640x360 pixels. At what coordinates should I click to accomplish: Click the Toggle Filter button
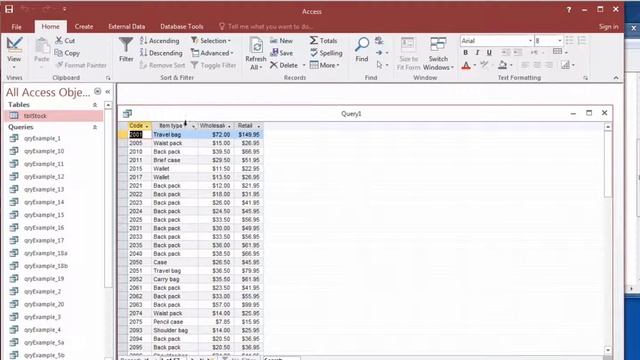tap(213, 65)
